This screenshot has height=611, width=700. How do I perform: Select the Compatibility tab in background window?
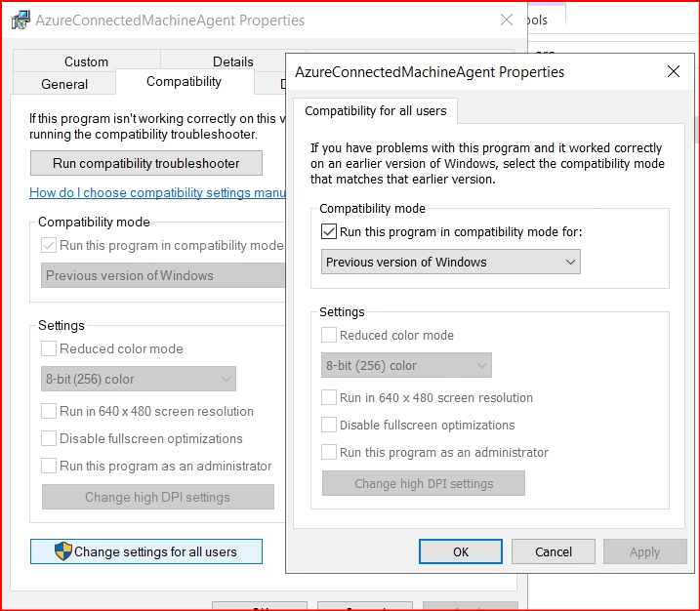coord(184,82)
